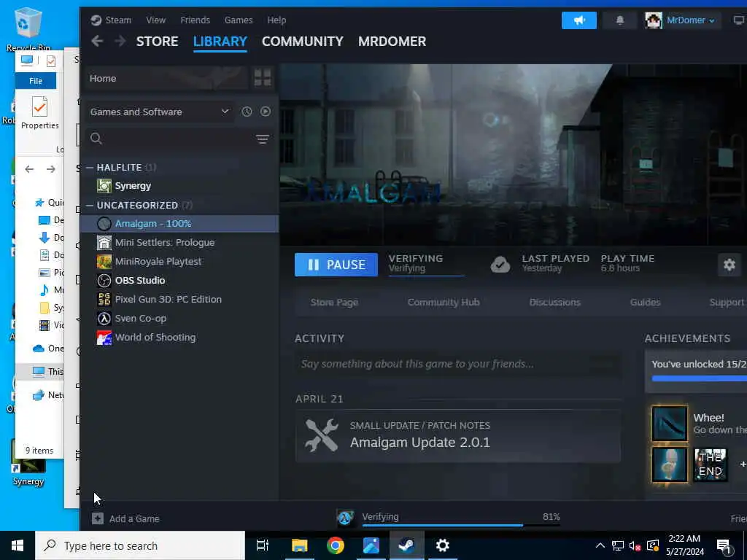This screenshot has width=747, height=560.
Task: Collapse the UNCATEGORIZED category
Action: (x=90, y=205)
